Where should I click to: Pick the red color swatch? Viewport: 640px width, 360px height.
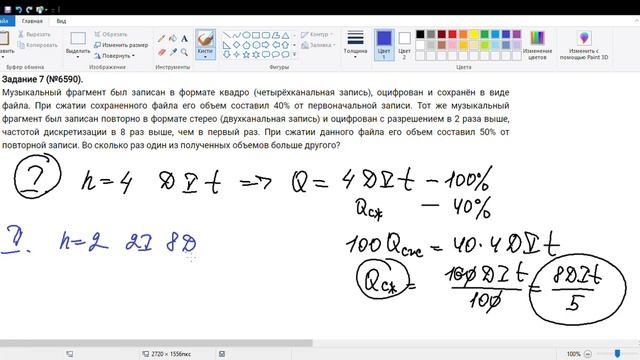452,34
